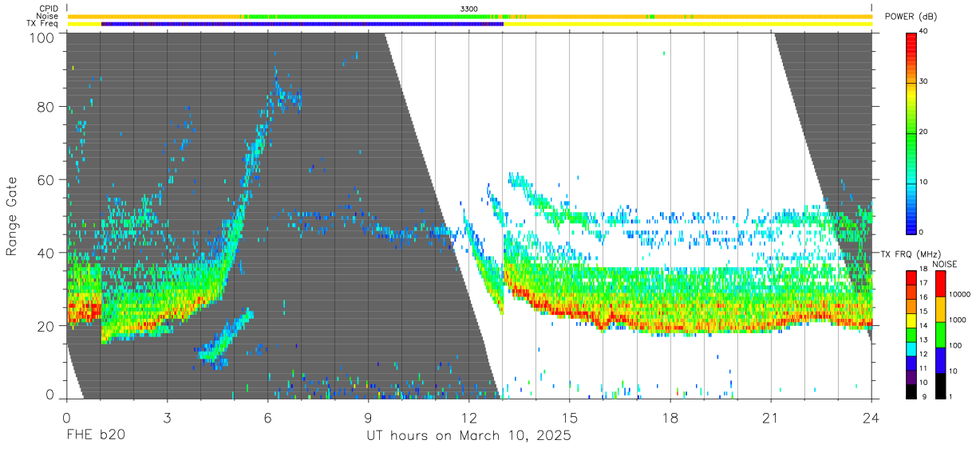Click the 1 label on NOISE legend

(x=951, y=396)
